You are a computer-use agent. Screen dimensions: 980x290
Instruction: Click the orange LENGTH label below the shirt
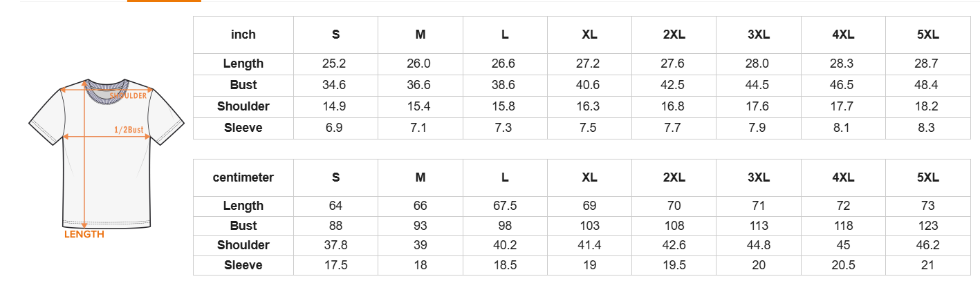coord(84,234)
